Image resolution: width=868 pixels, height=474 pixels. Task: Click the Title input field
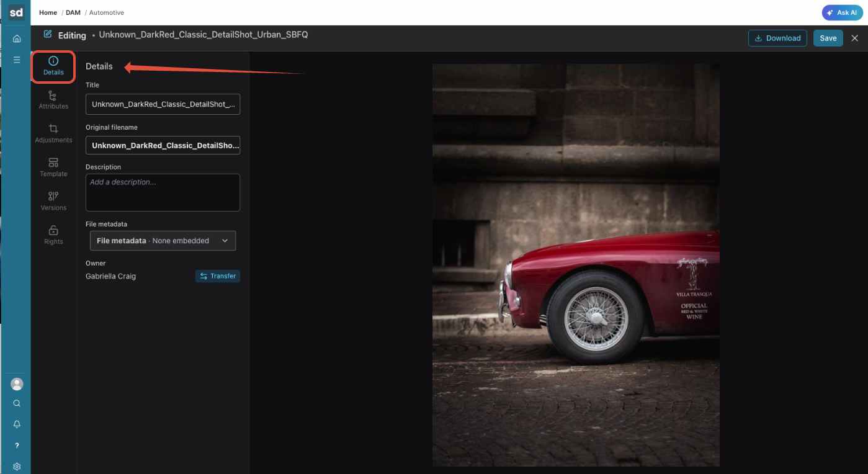tap(163, 104)
